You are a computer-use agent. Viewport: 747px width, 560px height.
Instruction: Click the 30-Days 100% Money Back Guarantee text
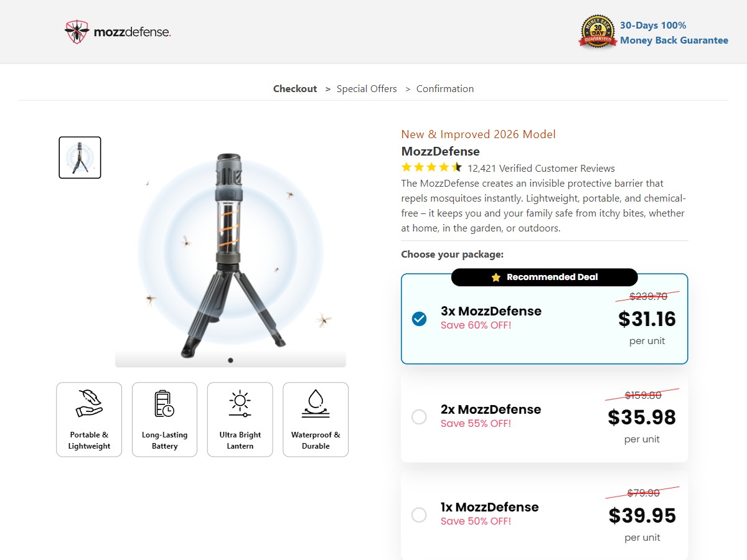coord(674,33)
